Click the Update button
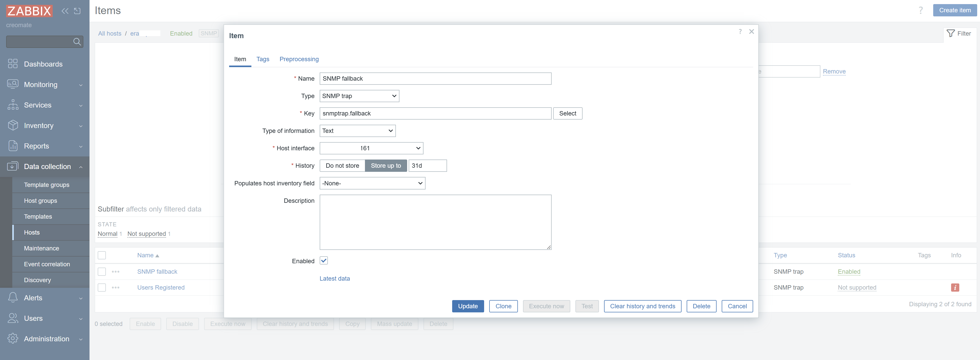 [467, 306]
